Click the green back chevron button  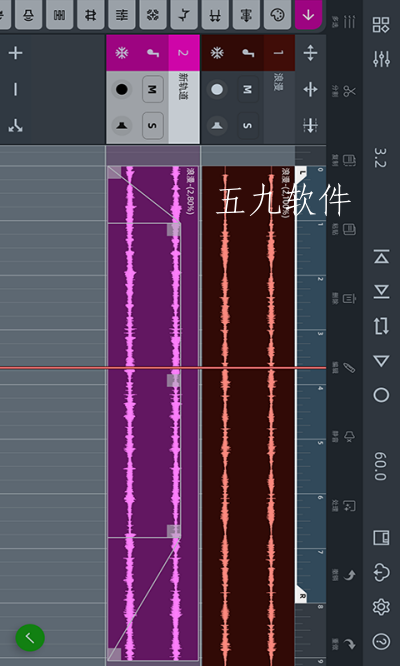(x=30, y=638)
